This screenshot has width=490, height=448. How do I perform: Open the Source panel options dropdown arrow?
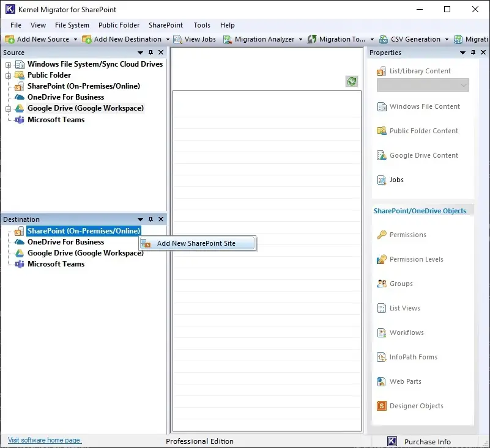[x=140, y=53]
